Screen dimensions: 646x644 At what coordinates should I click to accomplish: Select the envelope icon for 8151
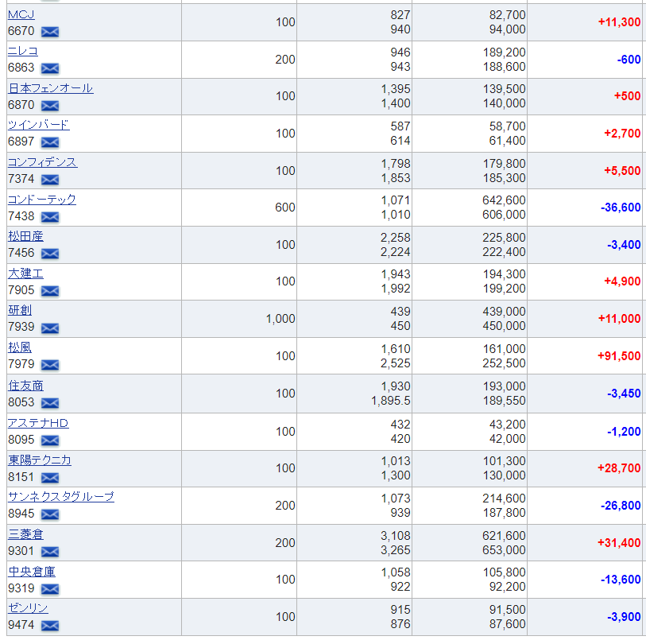click(50, 477)
